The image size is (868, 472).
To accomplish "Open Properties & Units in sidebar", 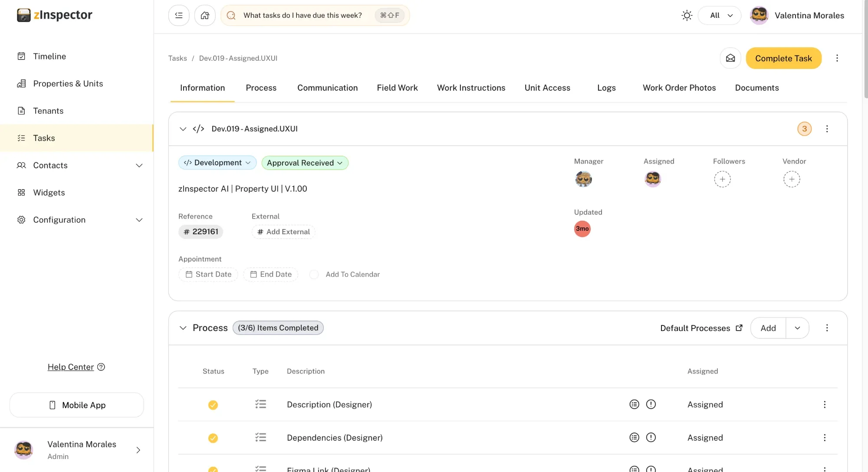I will click(77, 84).
